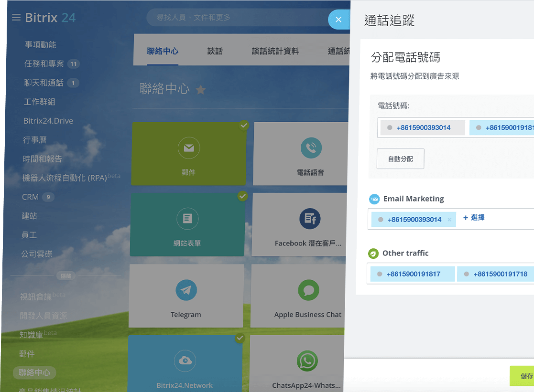This screenshot has width=534, height=392.
Task: Click the 自動分配 button
Action: coord(401,159)
